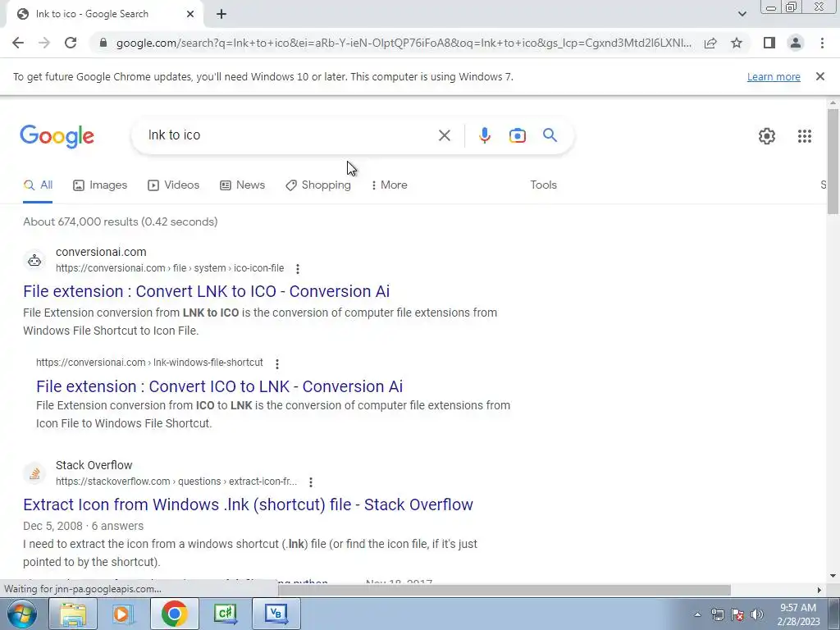Open options for conversionai.com ico-icon-file result
Screen dimensions: 840x630
point(297,268)
